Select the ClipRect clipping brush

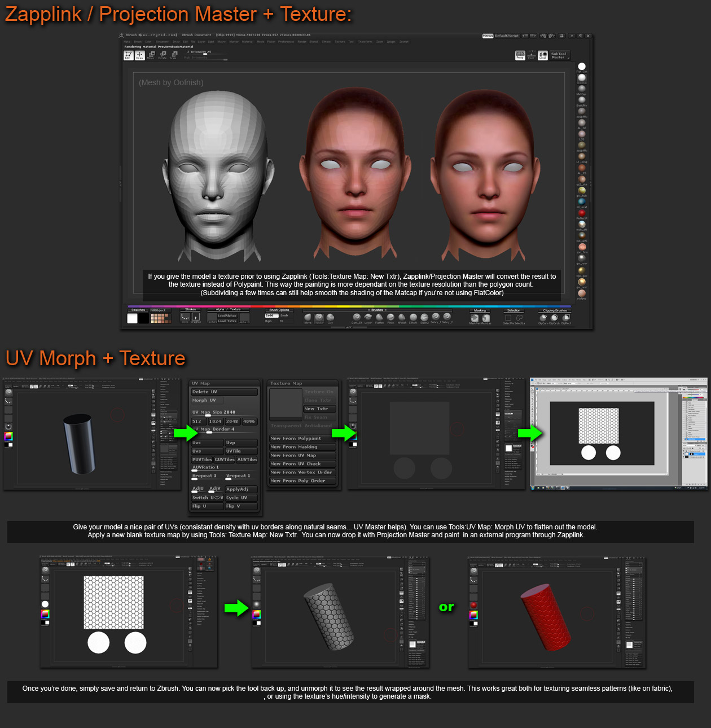[x=565, y=319]
